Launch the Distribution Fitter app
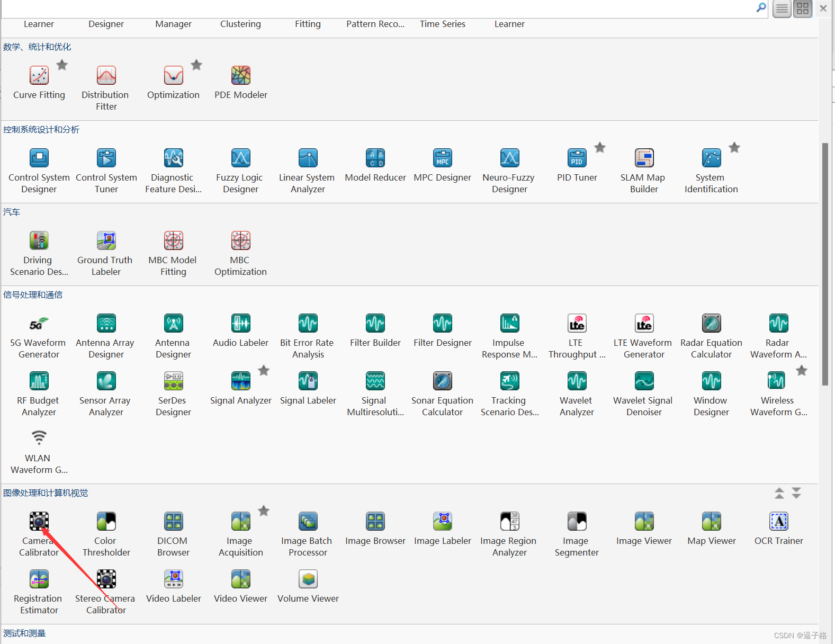Screen dimensions: 835x644 tap(106, 75)
